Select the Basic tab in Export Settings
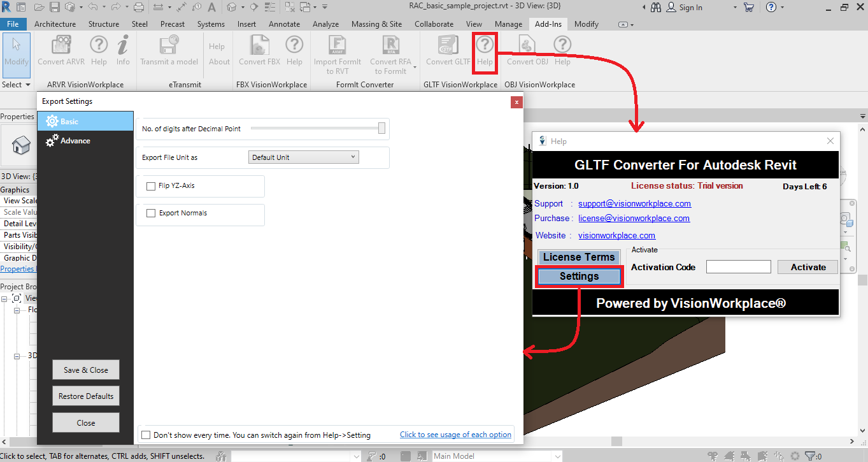The image size is (868, 462). (x=85, y=121)
